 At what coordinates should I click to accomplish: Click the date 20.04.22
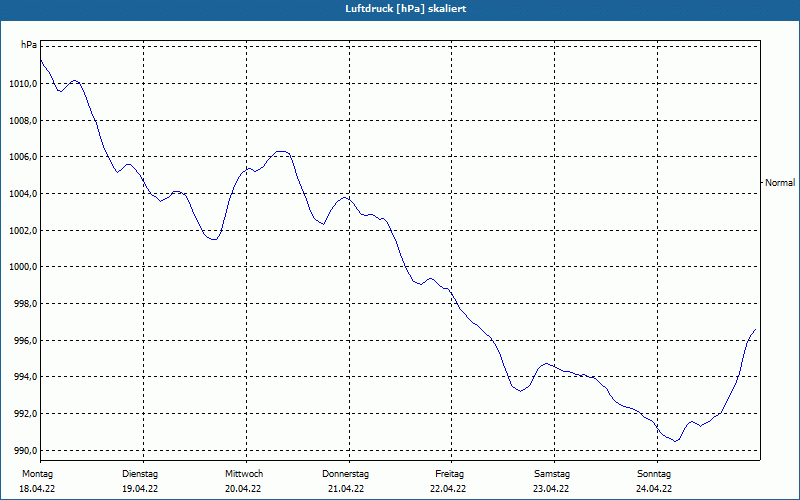pos(243,489)
